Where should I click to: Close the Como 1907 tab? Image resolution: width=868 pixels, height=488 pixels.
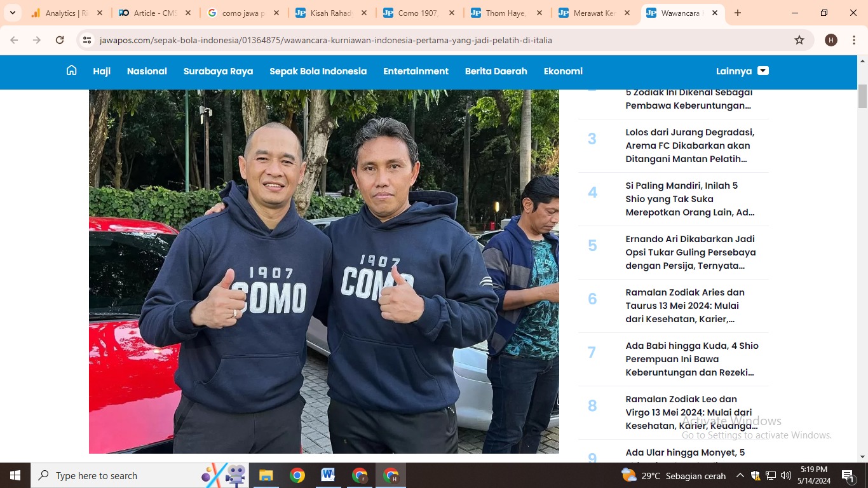coord(452,13)
